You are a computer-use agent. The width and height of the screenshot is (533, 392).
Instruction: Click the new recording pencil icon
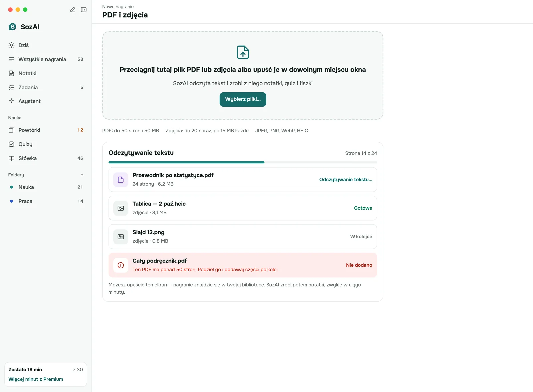(x=72, y=10)
